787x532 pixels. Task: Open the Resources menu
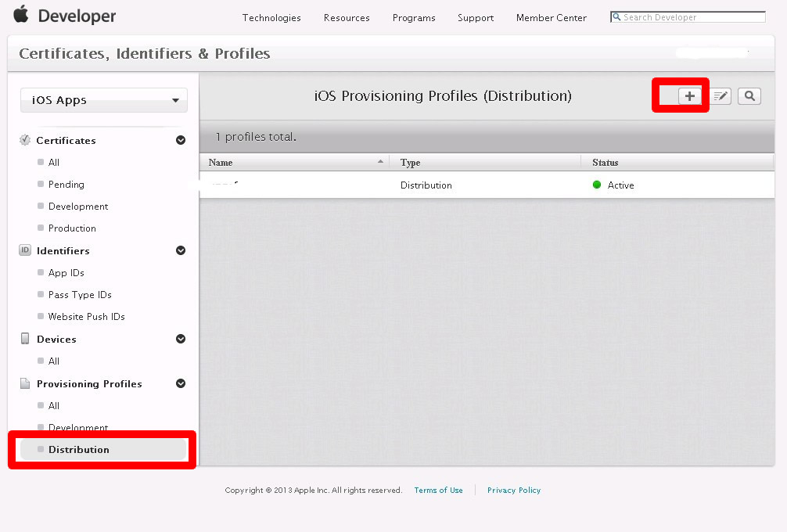347,17
